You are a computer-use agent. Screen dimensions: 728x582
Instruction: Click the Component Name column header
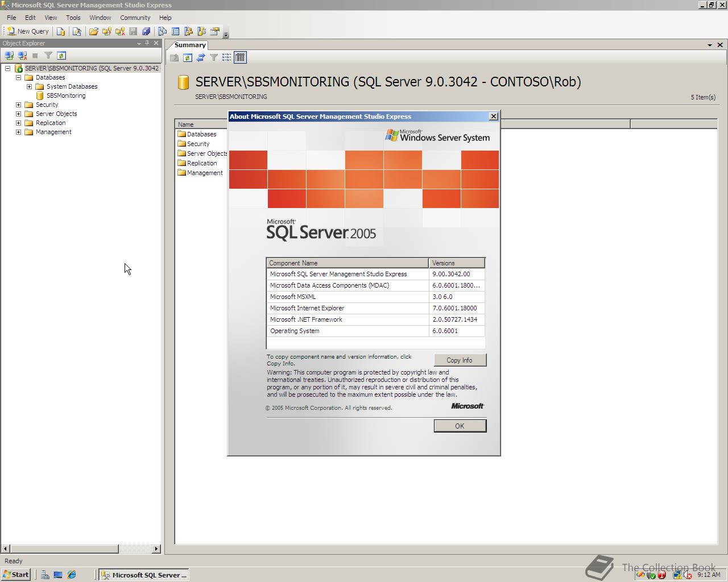pos(347,263)
